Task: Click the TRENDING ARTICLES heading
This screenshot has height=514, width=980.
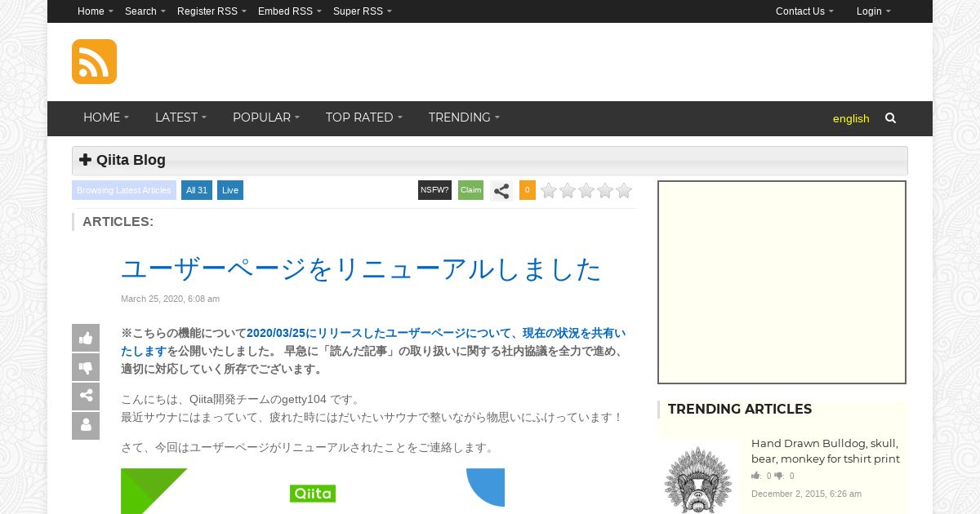Action: click(x=740, y=410)
